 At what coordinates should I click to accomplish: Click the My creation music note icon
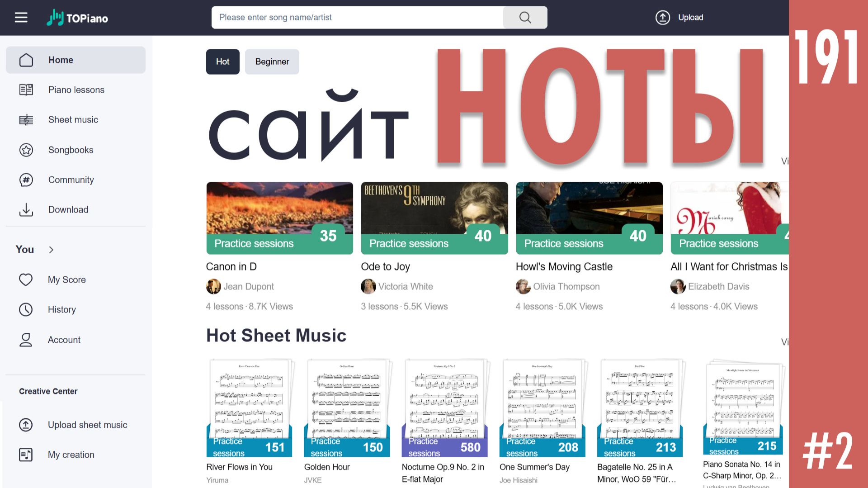26,455
